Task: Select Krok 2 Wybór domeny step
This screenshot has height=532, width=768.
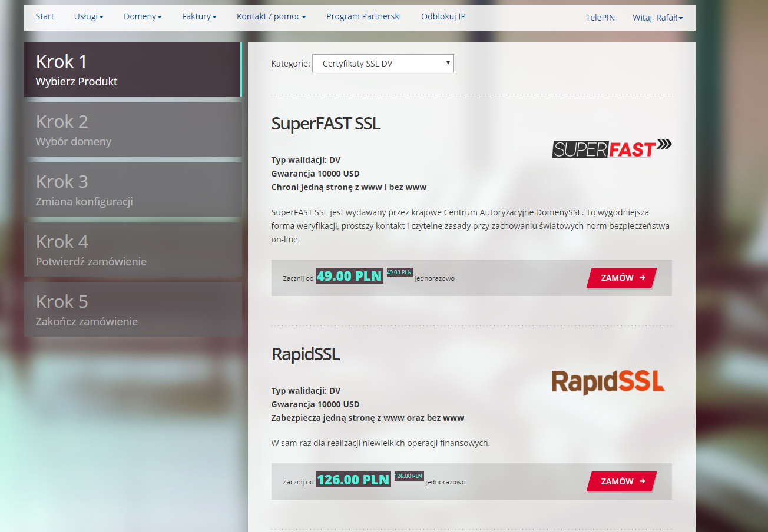Action: point(133,129)
